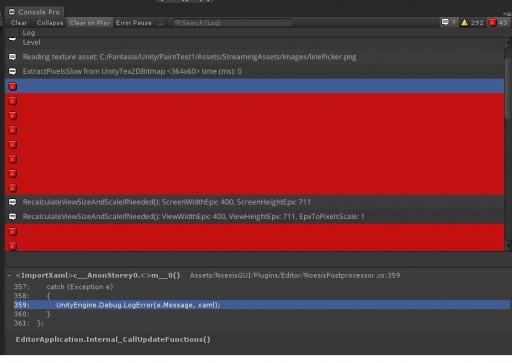Click the Clear button in console toolbar

pos(19,23)
